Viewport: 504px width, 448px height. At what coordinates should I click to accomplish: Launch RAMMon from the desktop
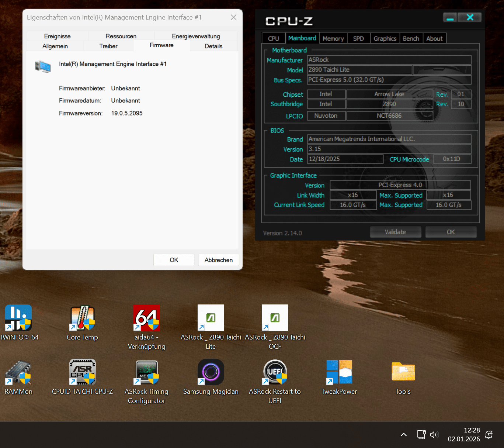click(x=18, y=377)
